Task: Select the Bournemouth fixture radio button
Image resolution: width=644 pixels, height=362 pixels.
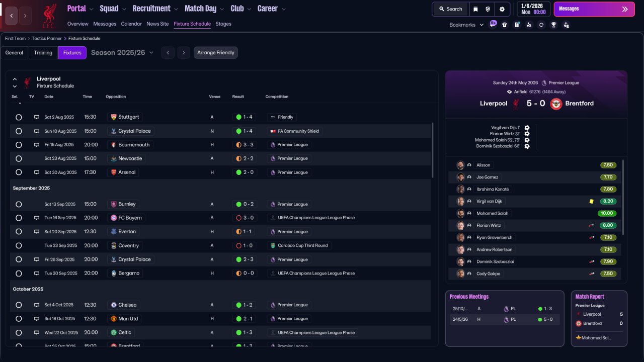Action: (x=19, y=145)
